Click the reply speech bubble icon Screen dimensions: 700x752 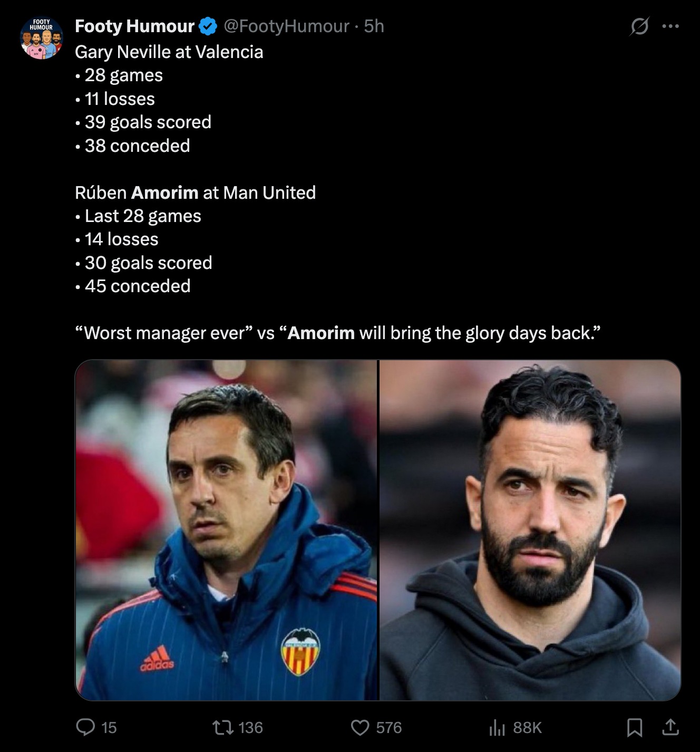click(85, 727)
